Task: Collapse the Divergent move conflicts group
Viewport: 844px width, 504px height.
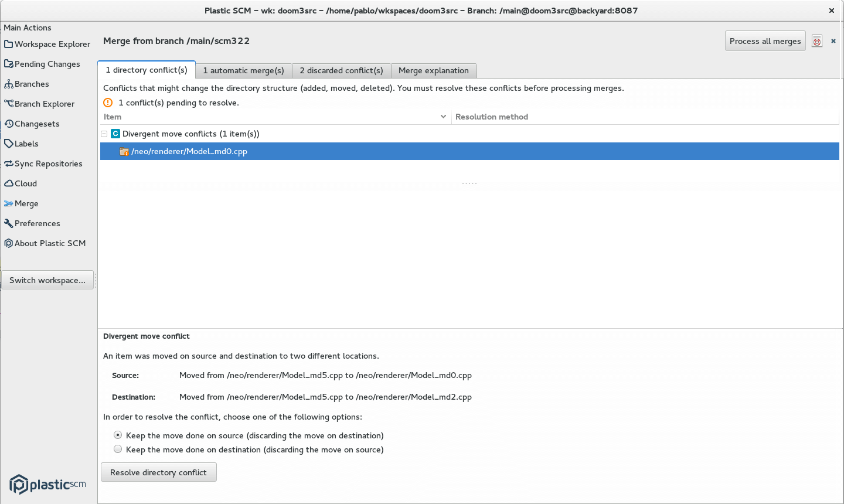Action: click(x=104, y=134)
